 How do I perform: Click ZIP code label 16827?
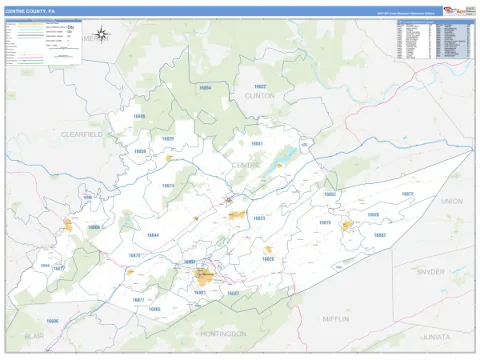pos(233,293)
